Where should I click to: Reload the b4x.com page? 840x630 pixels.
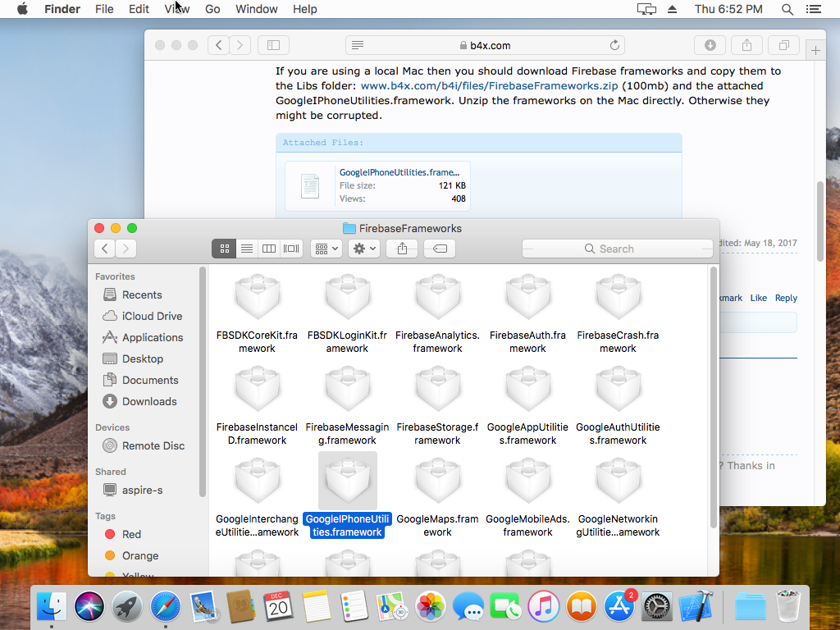click(x=614, y=45)
